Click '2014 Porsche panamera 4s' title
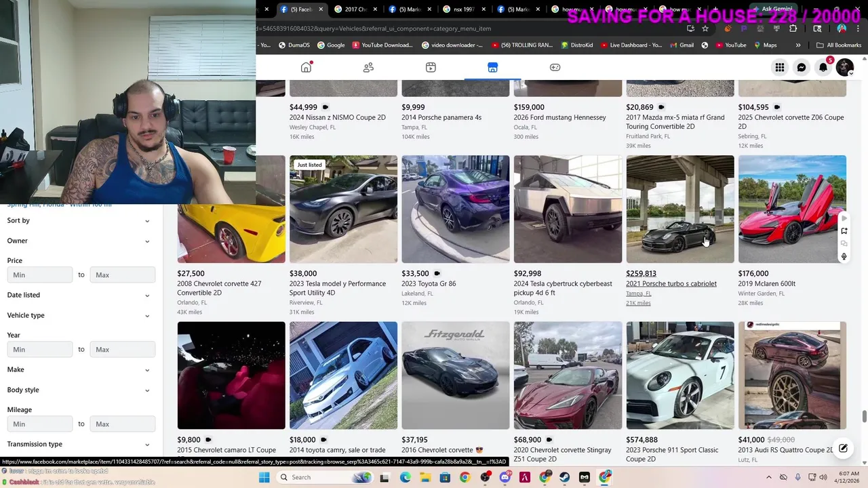The height and width of the screenshot is (488, 868). click(x=441, y=117)
